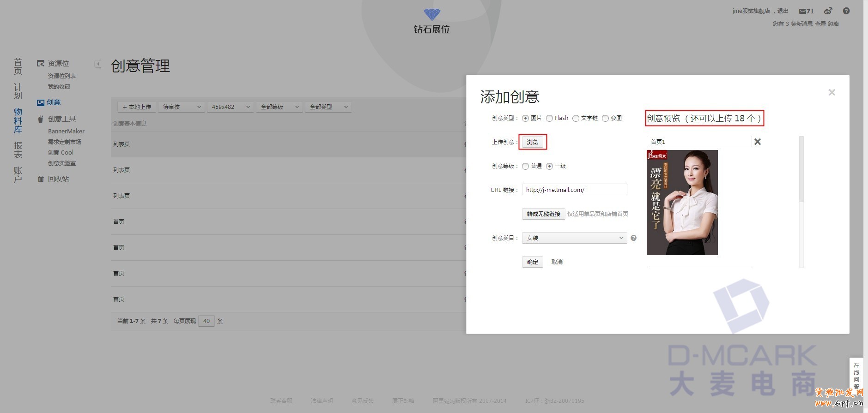Open 资源位列表 in sidebar
Image resolution: width=868 pixels, height=413 pixels.
pos(61,76)
